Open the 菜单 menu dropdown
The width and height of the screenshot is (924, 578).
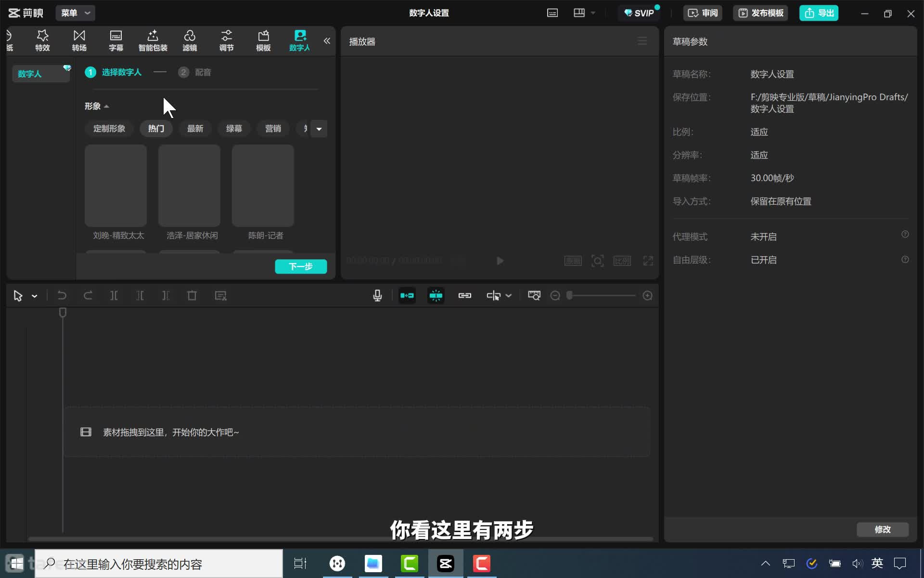pyautogui.click(x=76, y=13)
